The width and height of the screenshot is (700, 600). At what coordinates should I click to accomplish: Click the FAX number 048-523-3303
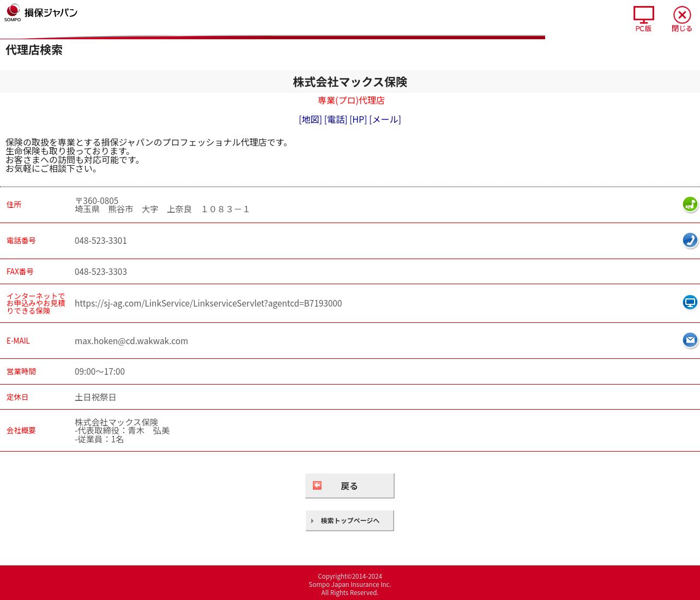101,272
